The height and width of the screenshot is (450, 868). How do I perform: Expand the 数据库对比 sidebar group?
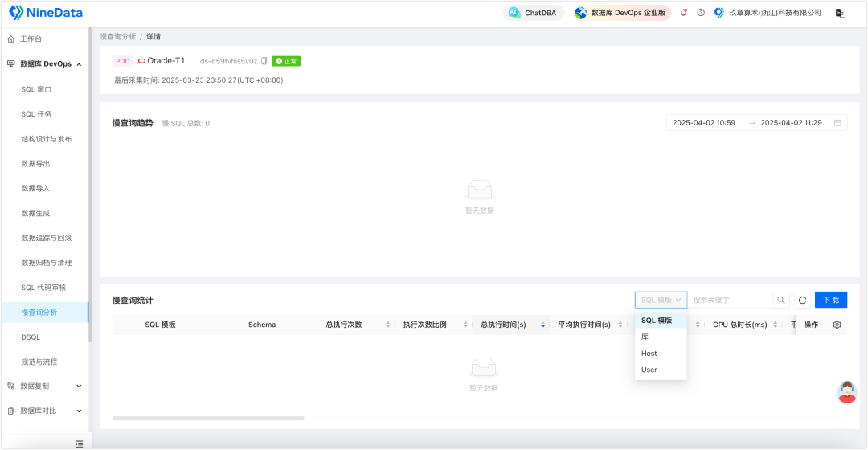(x=44, y=411)
